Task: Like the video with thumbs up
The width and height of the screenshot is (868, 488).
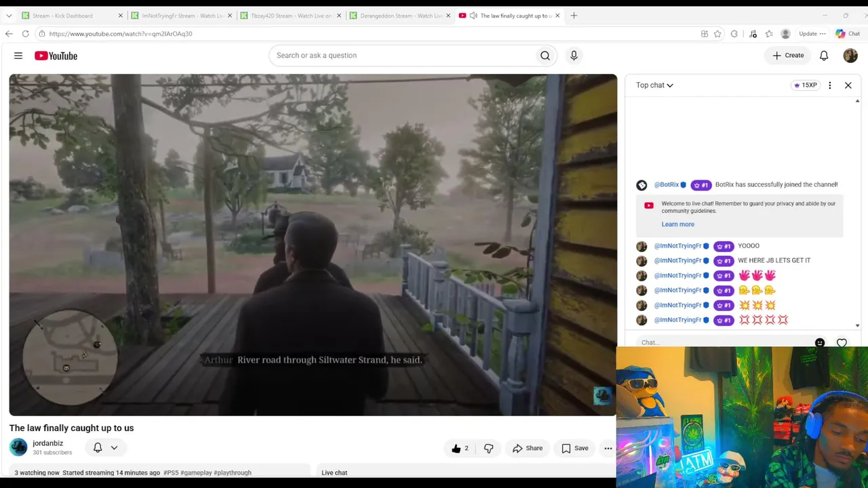Action: tap(460, 448)
